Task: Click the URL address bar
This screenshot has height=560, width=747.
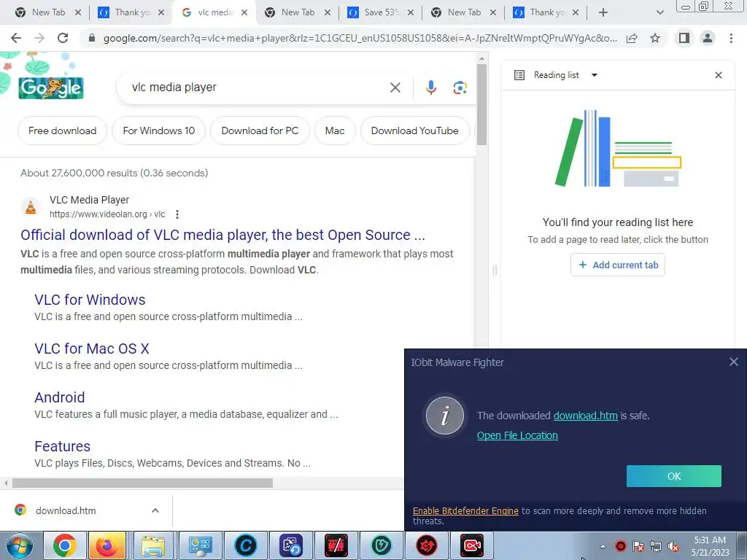Action: (360, 38)
